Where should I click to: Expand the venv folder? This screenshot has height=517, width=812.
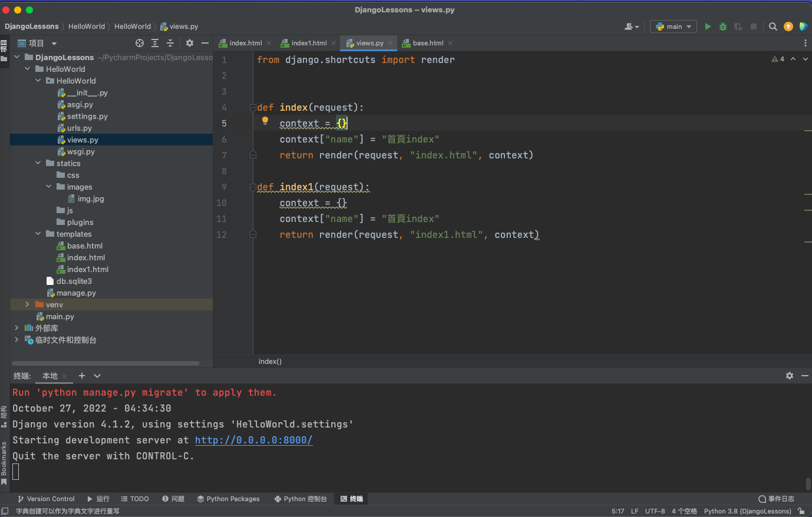pyautogui.click(x=27, y=304)
